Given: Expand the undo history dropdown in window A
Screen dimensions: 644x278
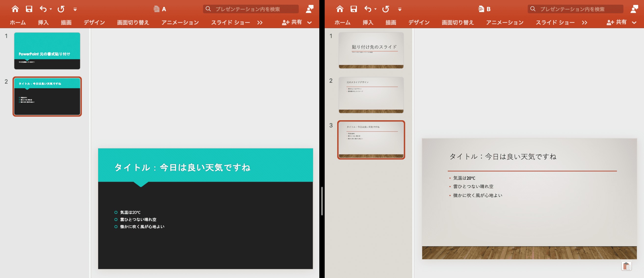Looking at the screenshot, I should 51,9.
